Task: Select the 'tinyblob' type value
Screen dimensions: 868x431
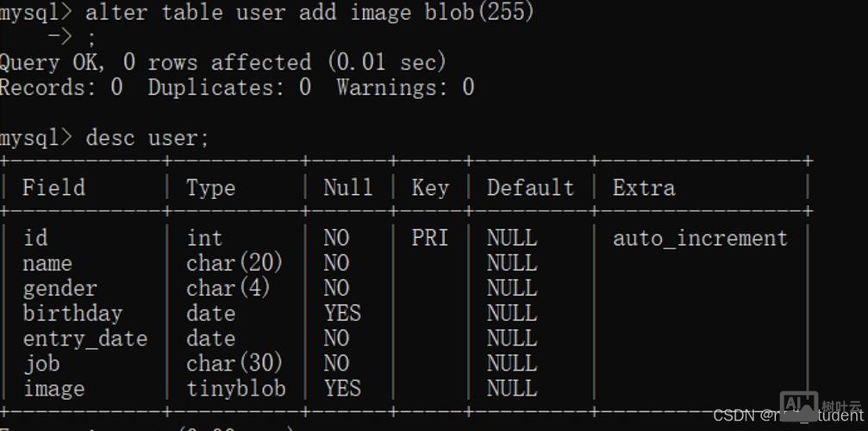Action: tap(235, 389)
